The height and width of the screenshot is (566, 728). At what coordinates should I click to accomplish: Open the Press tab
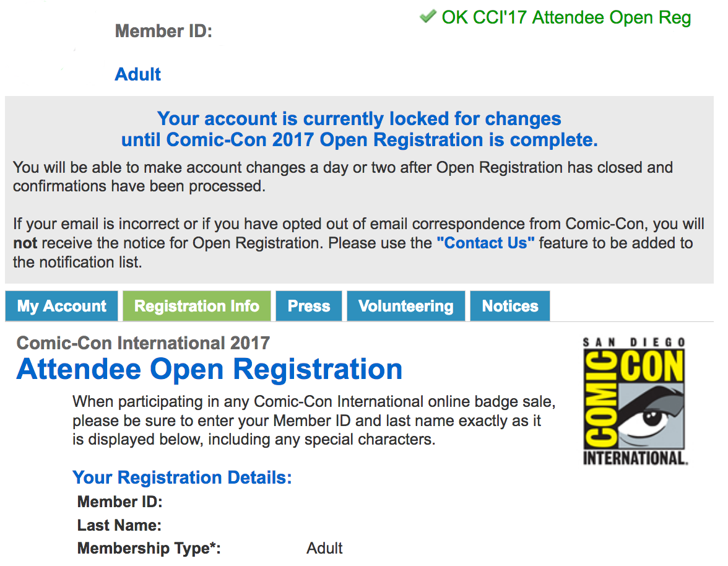pyautogui.click(x=309, y=306)
